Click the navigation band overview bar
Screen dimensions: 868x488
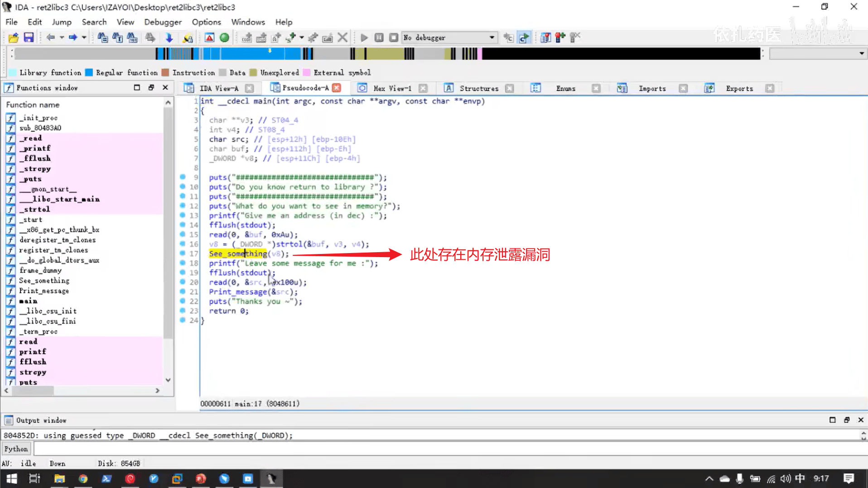point(387,54)
